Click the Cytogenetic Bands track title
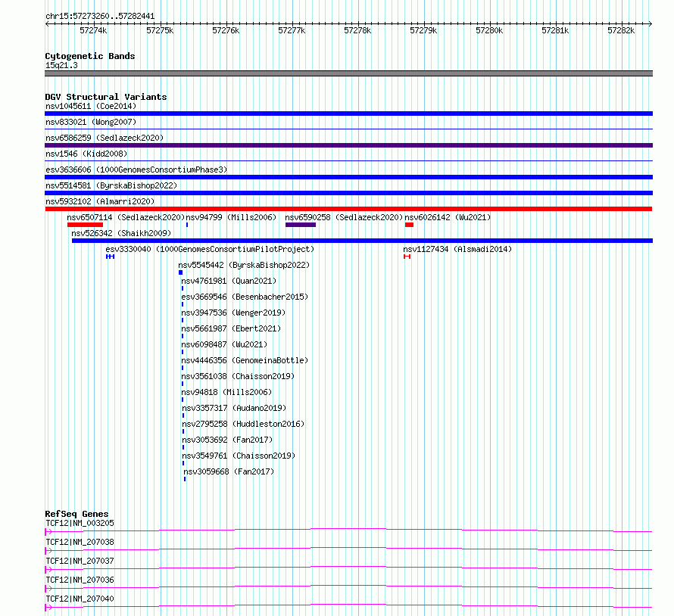Image resolution: width=674 pixels, height=616 pixels. (x=90, y=56)
